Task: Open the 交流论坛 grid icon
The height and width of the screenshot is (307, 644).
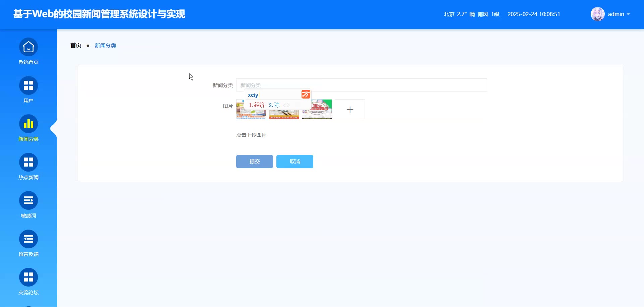Action: coord(29,277)
